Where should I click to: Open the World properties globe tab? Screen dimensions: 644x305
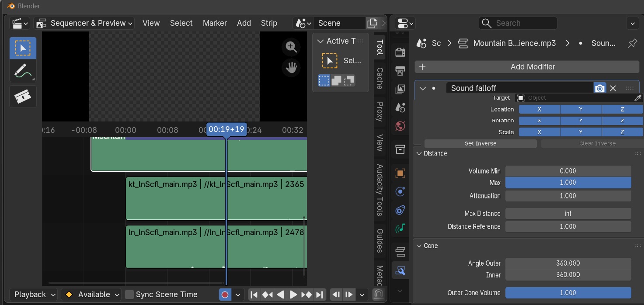tap(400, 126)
